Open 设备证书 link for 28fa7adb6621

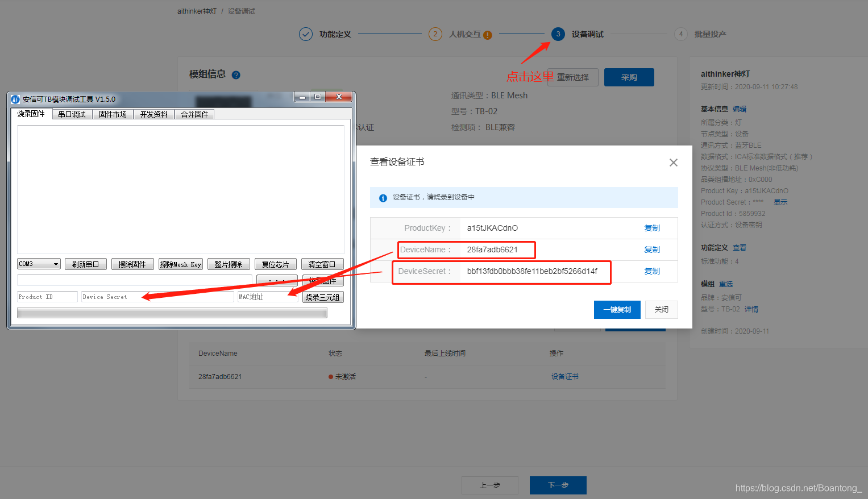(x=565, y=377)
